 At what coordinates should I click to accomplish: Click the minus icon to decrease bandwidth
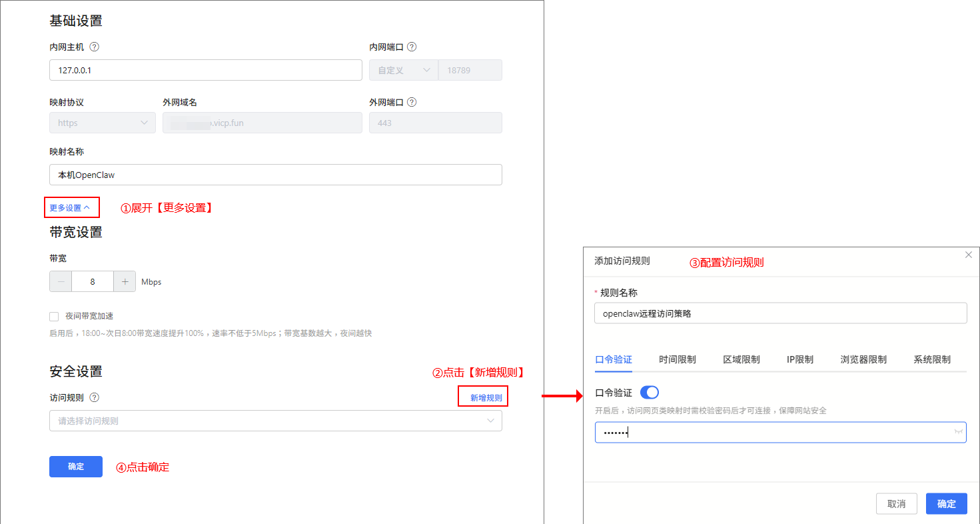pos(60,281)
